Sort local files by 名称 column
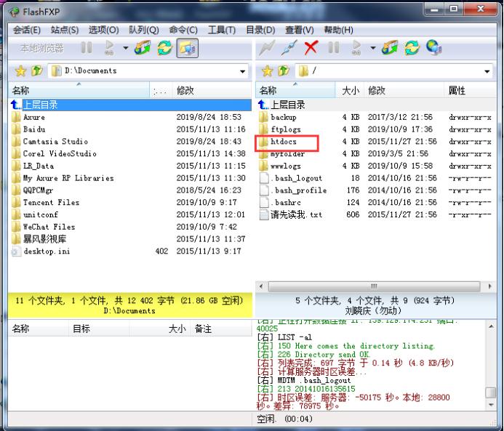This screenshot has width=504, height=431. [79, 90]
